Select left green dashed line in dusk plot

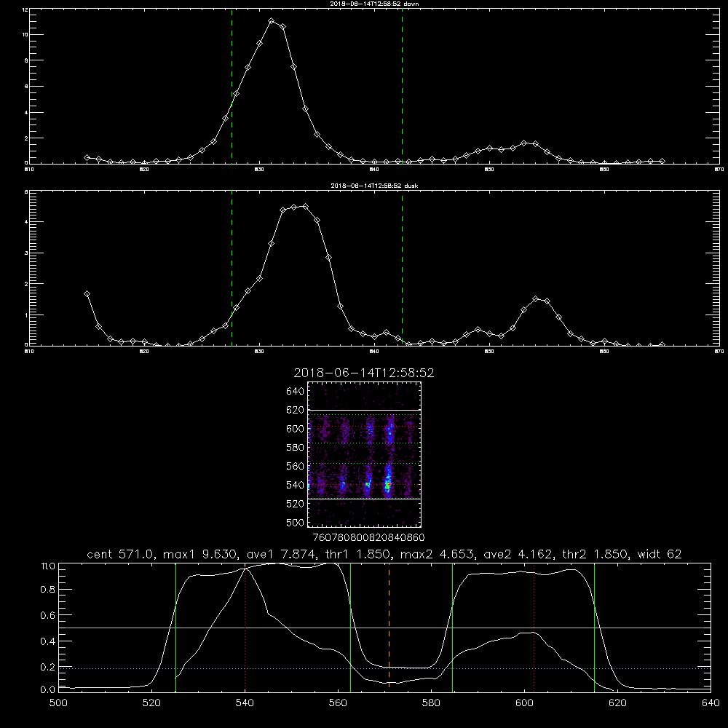(x=232, y=269)
